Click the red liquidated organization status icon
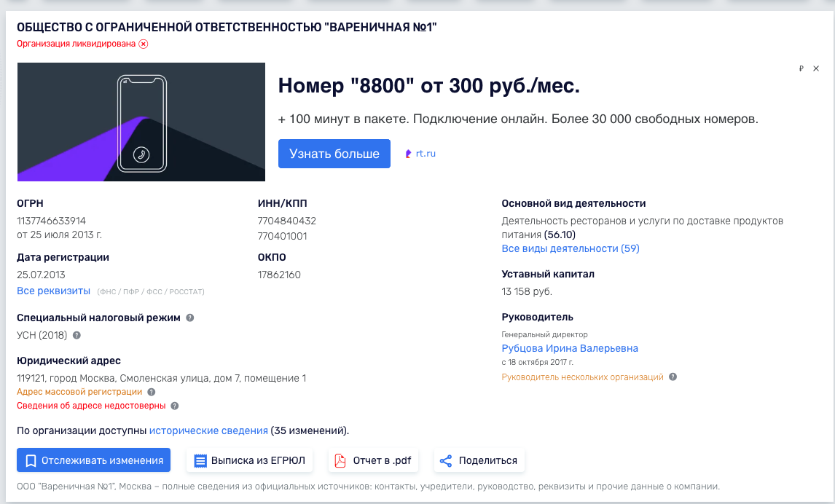This screenshot has height=504, width=835. coord(144,44)
